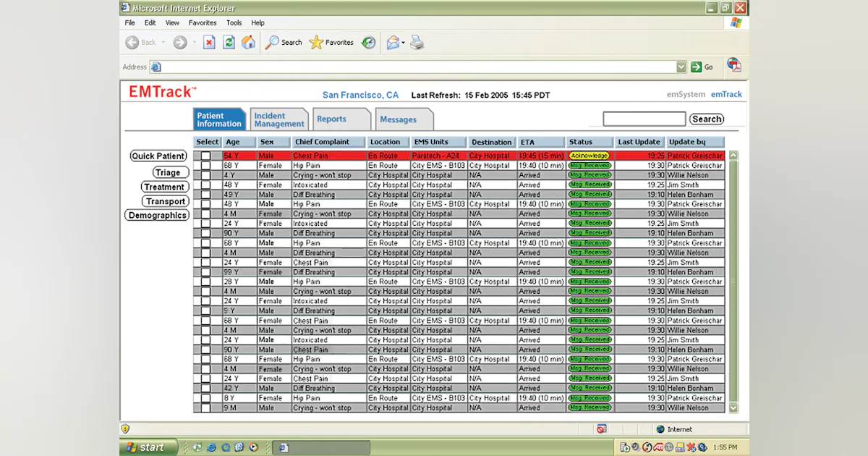The width and height of the screenshot is (868, 456).
Task: Tick the checkbox for 49 Y Male patient
Action: point(205,195)
